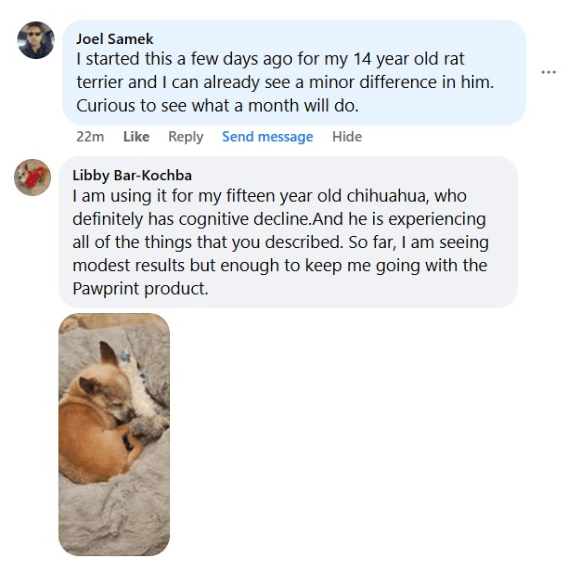Like Joel Samek's comment

click(136, 137)
